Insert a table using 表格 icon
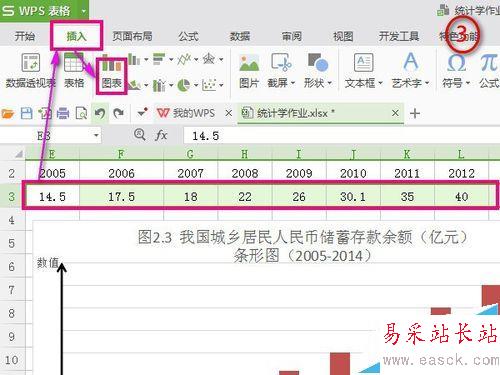 click(x=74, y=71)
